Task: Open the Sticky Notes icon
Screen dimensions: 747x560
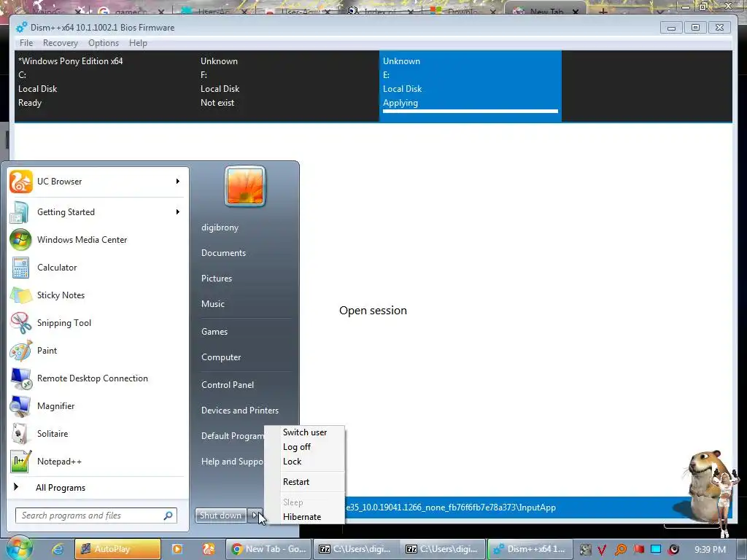Action: [x=20, y=295]
